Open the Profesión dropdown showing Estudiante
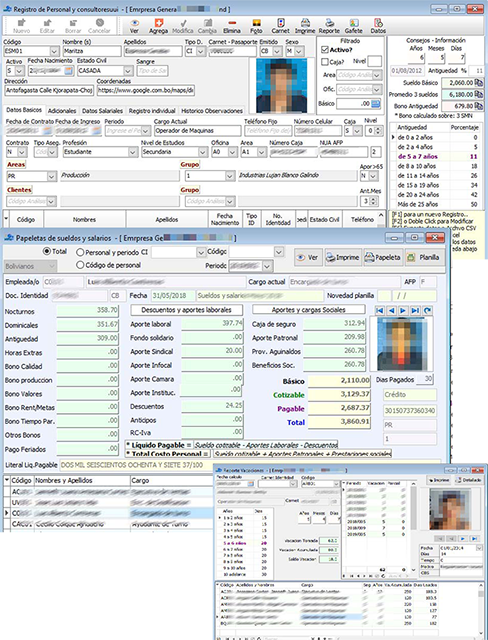The image size is (488, 640). pyautogui.click(x=133, y=152)
